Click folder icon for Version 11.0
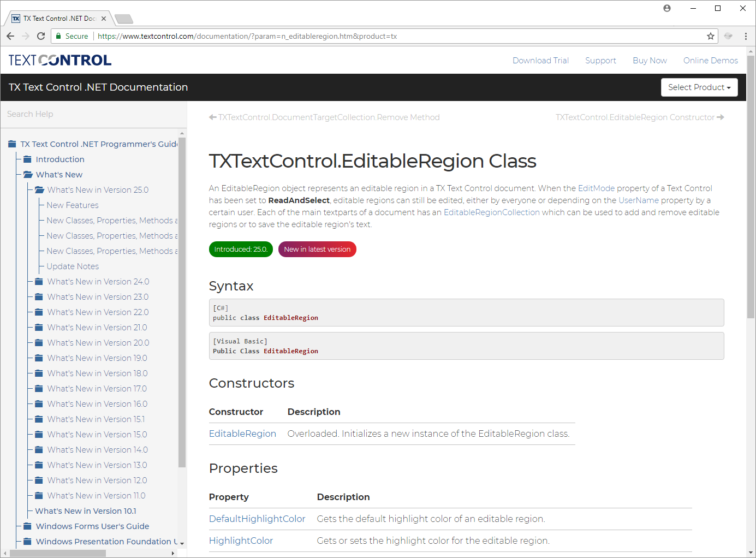Screen dimensions: 756x558 (39, 496)
